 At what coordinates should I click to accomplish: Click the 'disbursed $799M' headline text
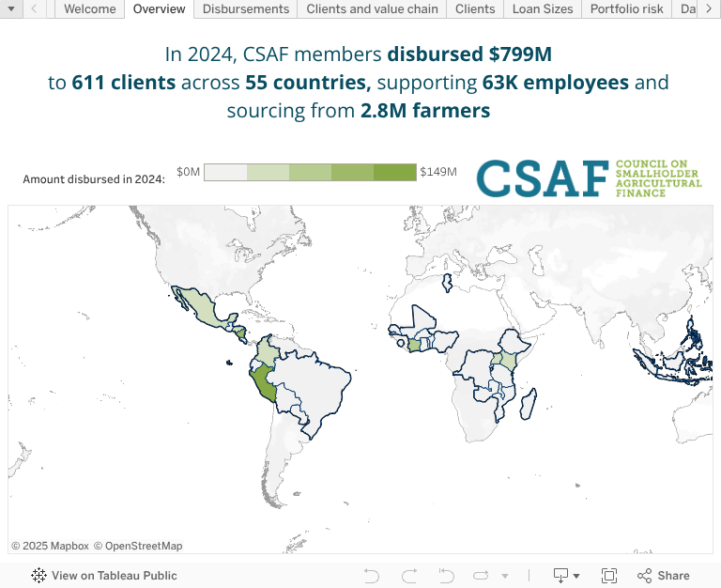point(469,54)
